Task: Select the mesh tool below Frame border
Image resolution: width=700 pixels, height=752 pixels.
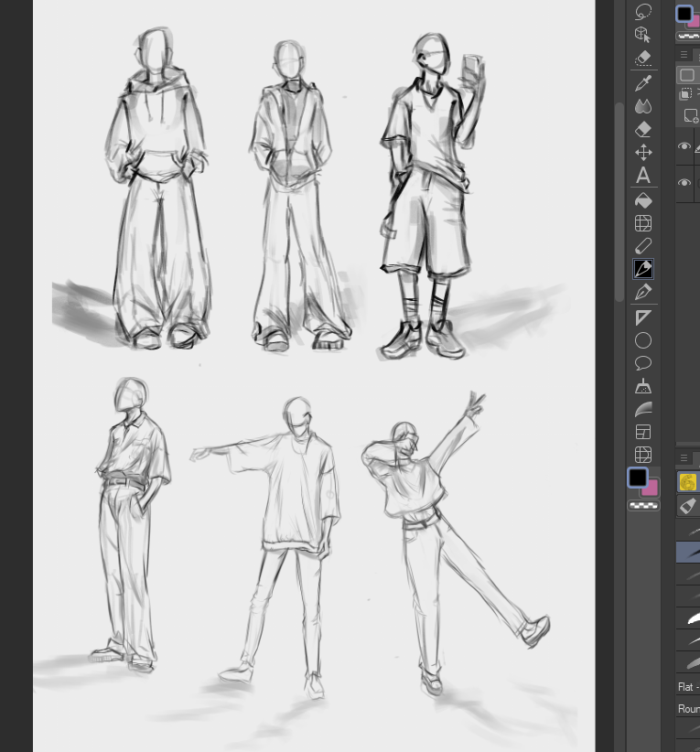Action: coord(643,455)
